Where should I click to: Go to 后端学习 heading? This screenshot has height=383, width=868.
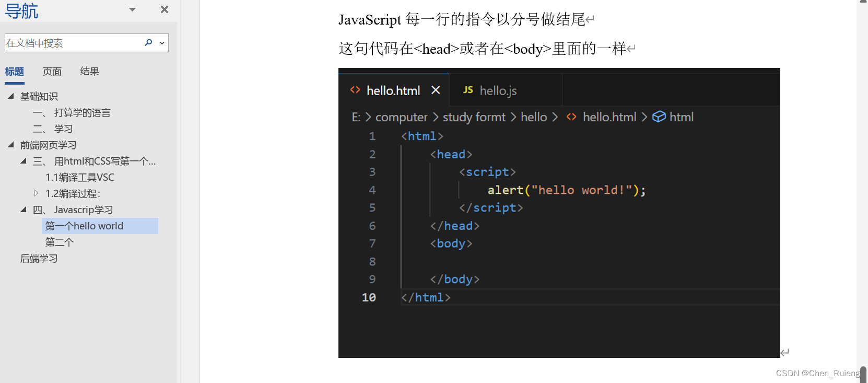pyautogui.click(x=39, y=259)
